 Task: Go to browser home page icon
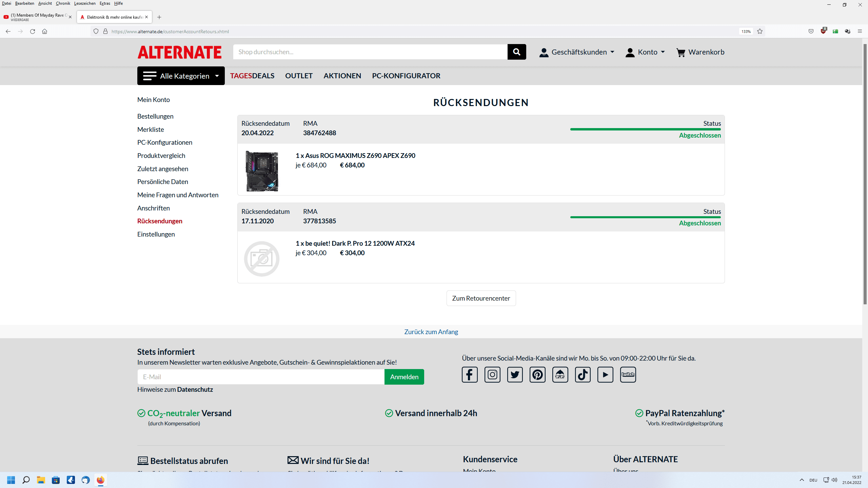click(44, 32)
